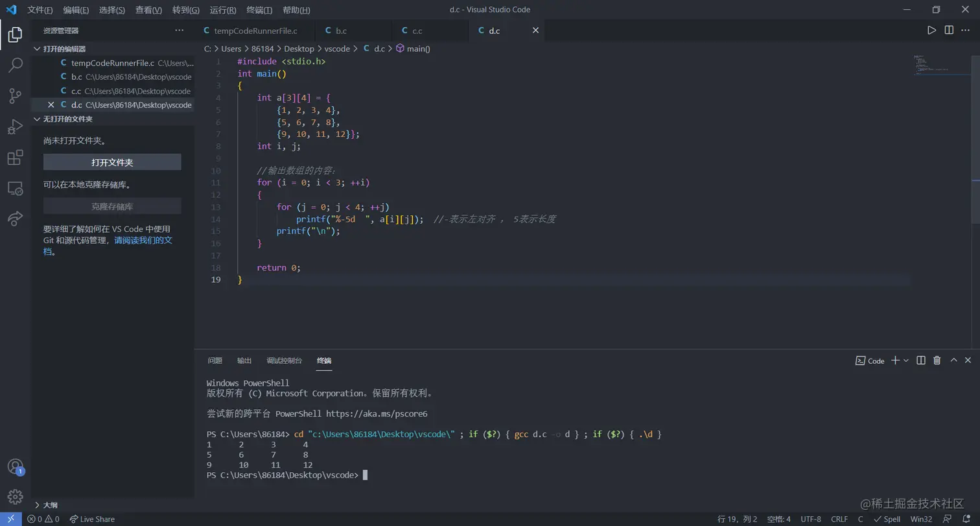Click the d.c breadcrumb file

(x=374, y=49)
